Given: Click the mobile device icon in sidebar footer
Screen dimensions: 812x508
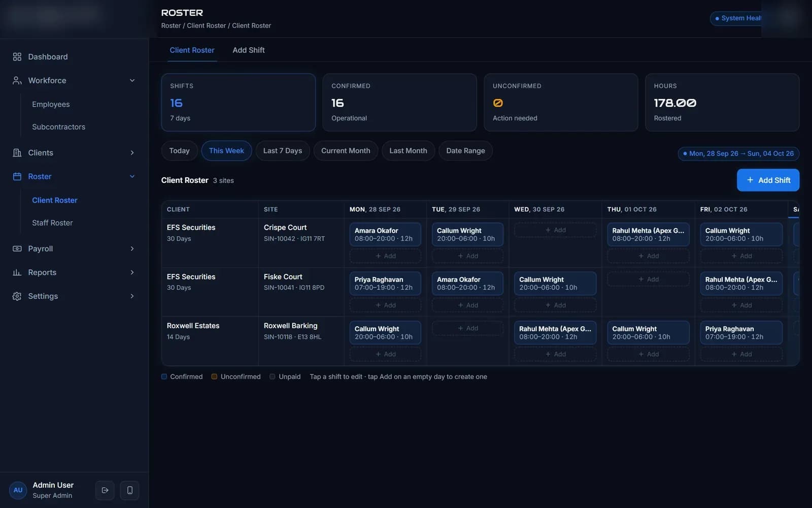Looking at the screenshot, I should pos(130,490).
